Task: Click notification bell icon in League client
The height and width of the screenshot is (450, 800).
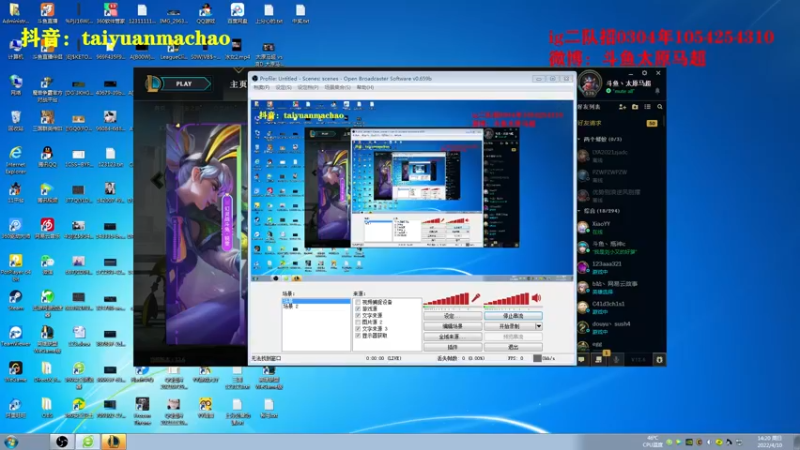Action: point(657,91)
